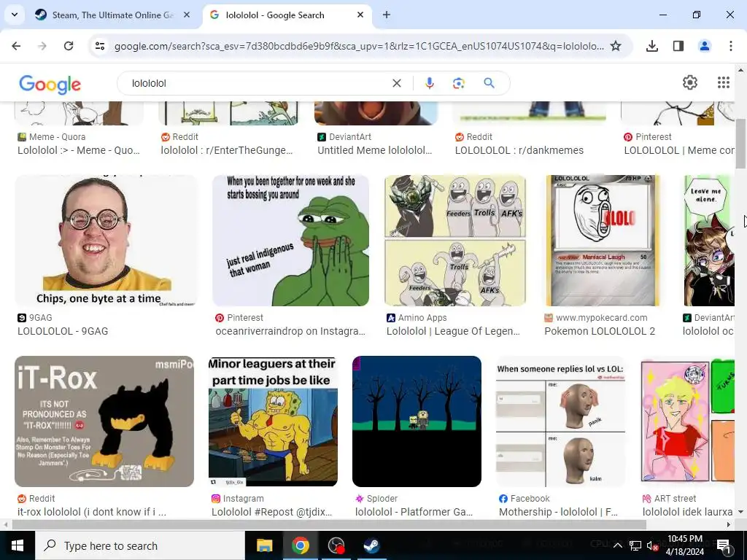Image resolution: width=747 pixels, height=560 pixels.
Task: Select the lolololol Google Search tab
Action: pos(287,15)
